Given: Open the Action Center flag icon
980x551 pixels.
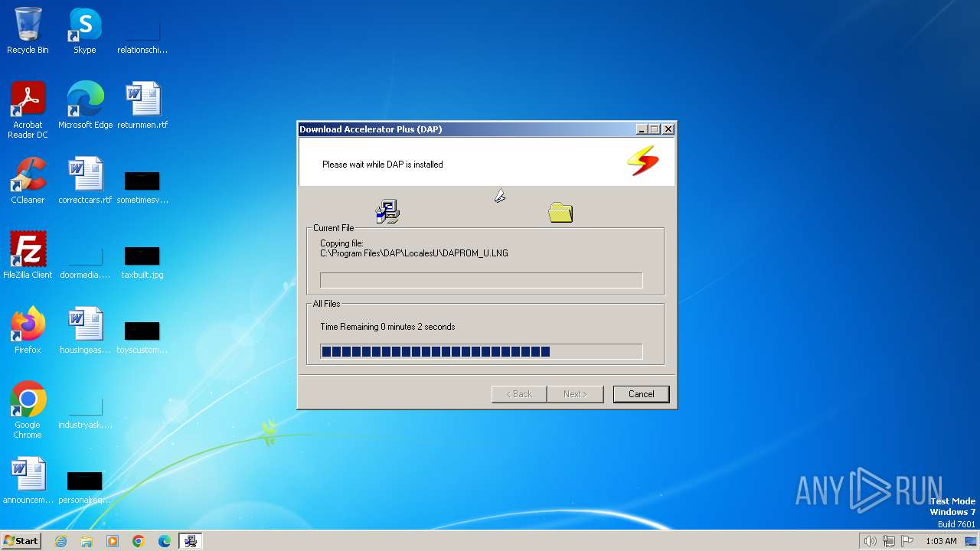Looking at the screenshot, I should pyautogui.click(x=907, y=541).
